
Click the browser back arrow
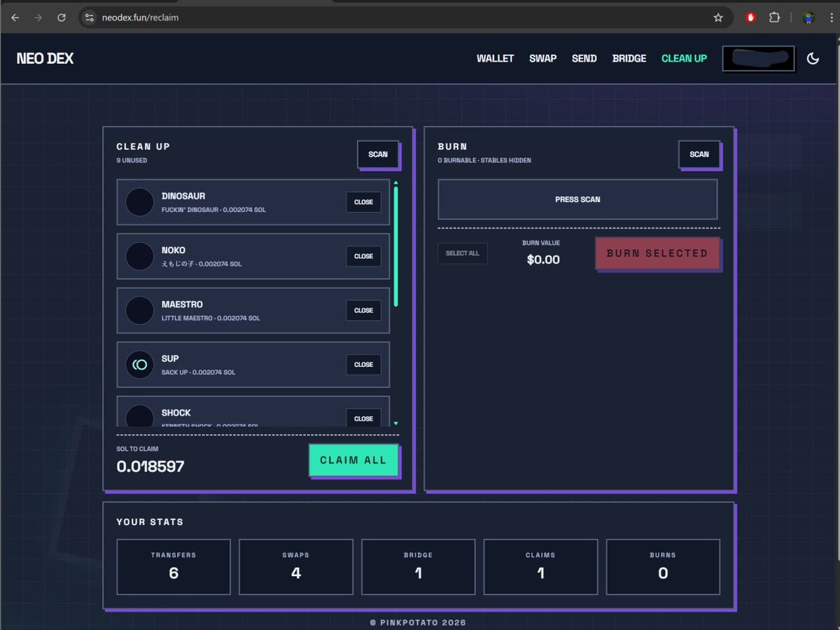tap(15, 17)
